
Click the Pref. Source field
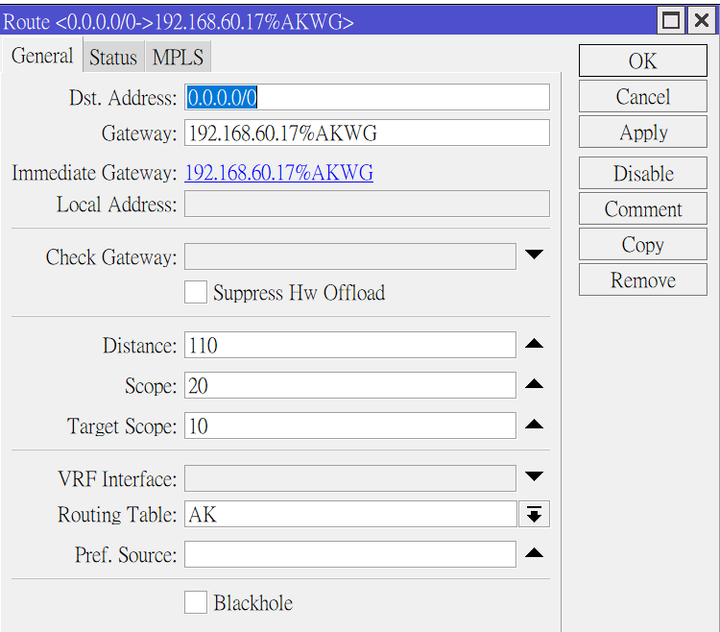point(350,554)
